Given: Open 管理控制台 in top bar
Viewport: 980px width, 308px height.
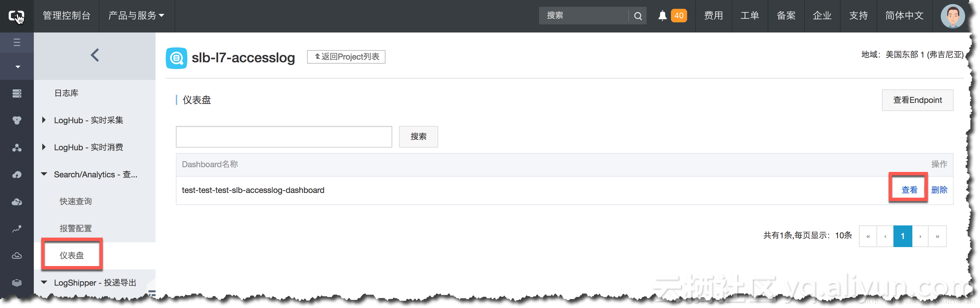Looking at the screenshot, I should pos(67,16).
